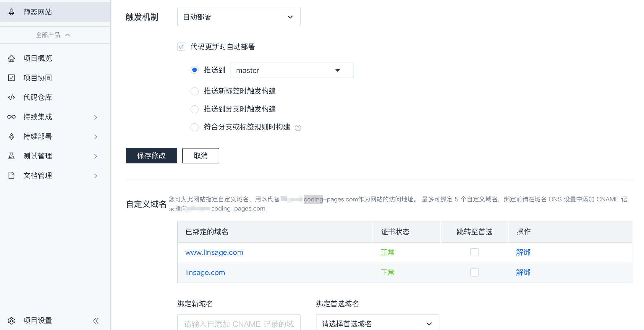Click help icon next to 符合分支或标签规则时构建
This screenshot has width=644, height=330.
298,128
